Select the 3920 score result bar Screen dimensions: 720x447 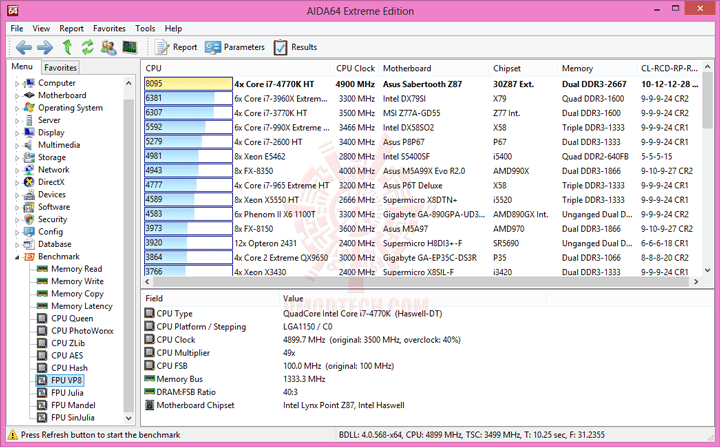pyautogui.click(x=188, y=243)
